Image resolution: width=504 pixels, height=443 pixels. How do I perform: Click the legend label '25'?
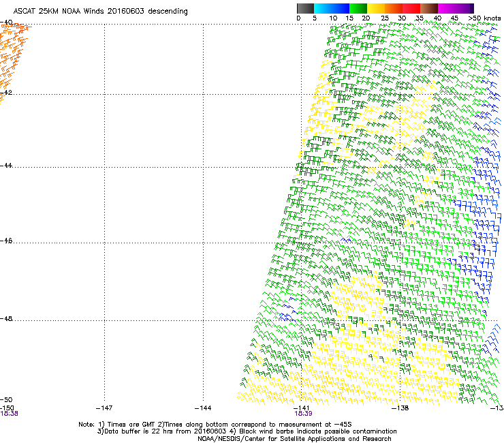pos(385,18)
